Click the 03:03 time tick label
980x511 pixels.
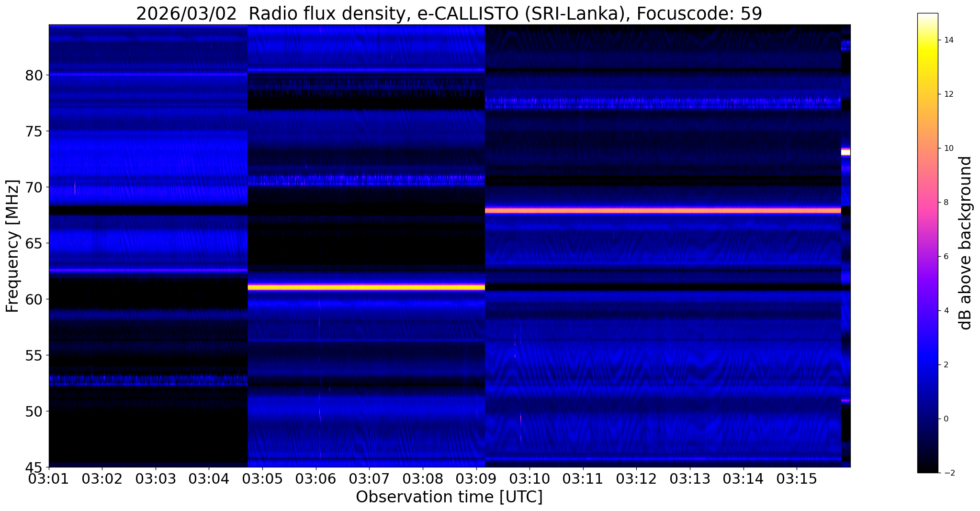156,478
